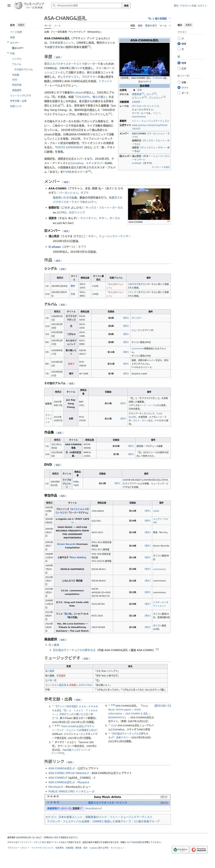Click the Japan flag icon in the infobox

[x=134, y=90]
